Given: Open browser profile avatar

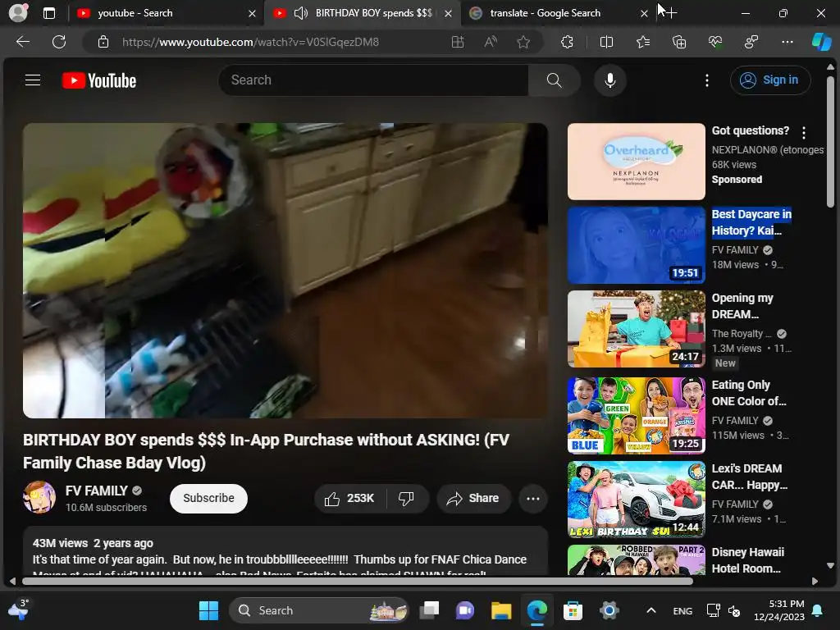Looking at the screenshot, I should (18, 13).
